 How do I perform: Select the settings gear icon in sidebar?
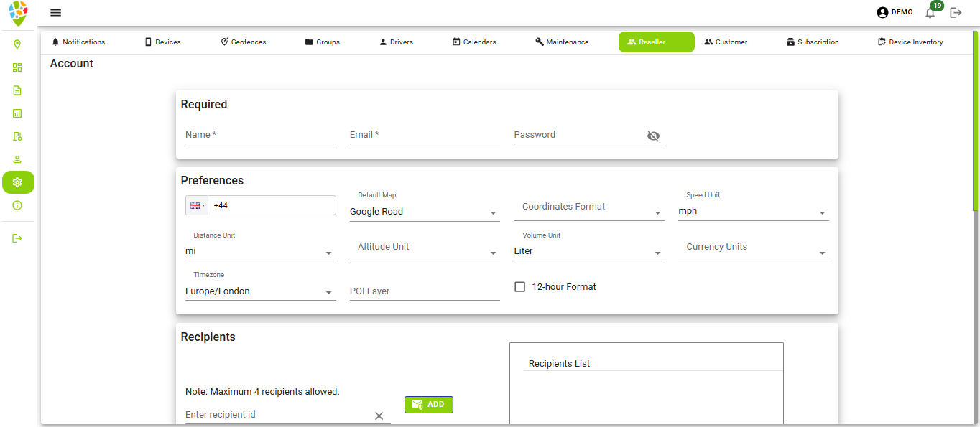18,182
